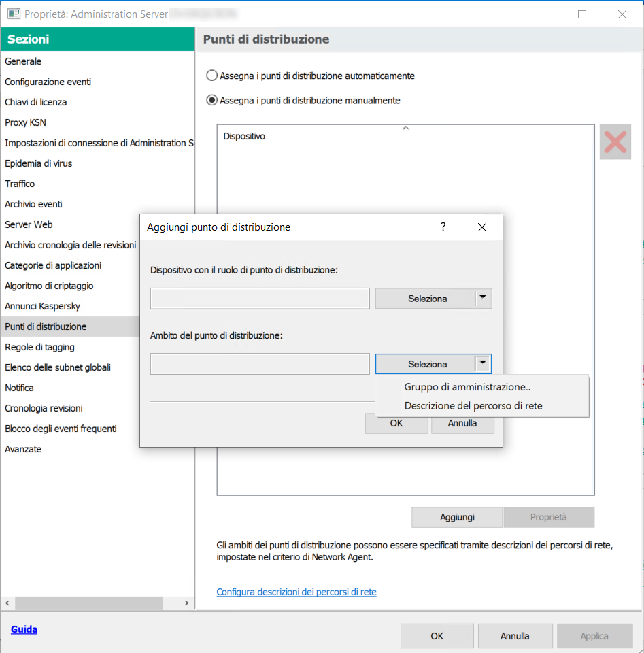Open the Proxy KSN section

coord(97,122)
